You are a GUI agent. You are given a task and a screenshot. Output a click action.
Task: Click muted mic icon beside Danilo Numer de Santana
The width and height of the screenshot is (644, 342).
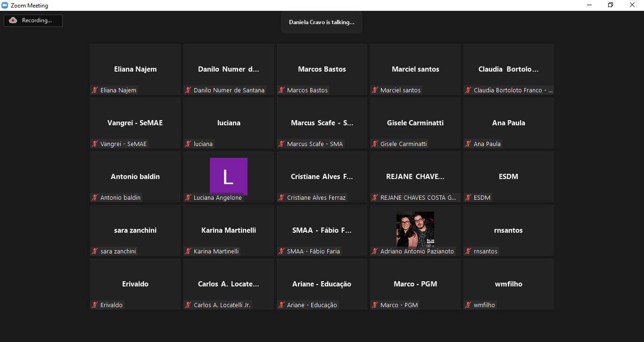[x=188, y=90]
